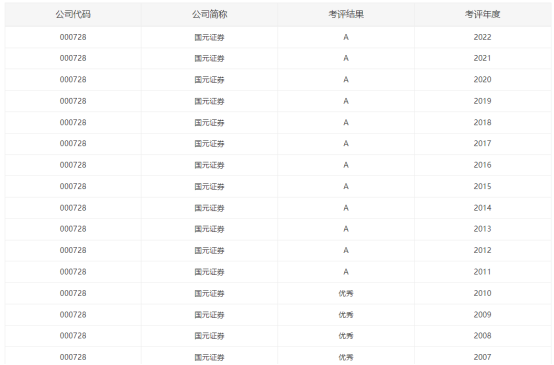Click the 考评结果 column header
The height and width of the screenshot is (365, 554).
tap(346, 14)
